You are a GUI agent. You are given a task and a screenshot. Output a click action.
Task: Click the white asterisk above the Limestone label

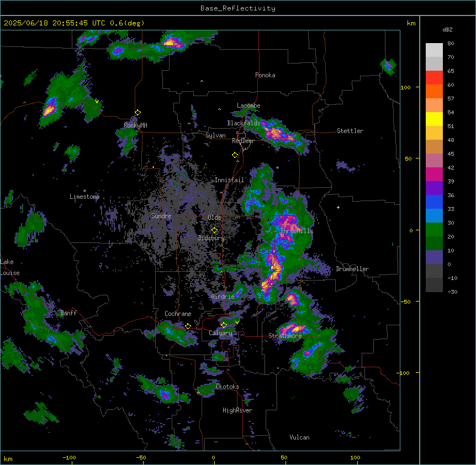click(84, 191)
